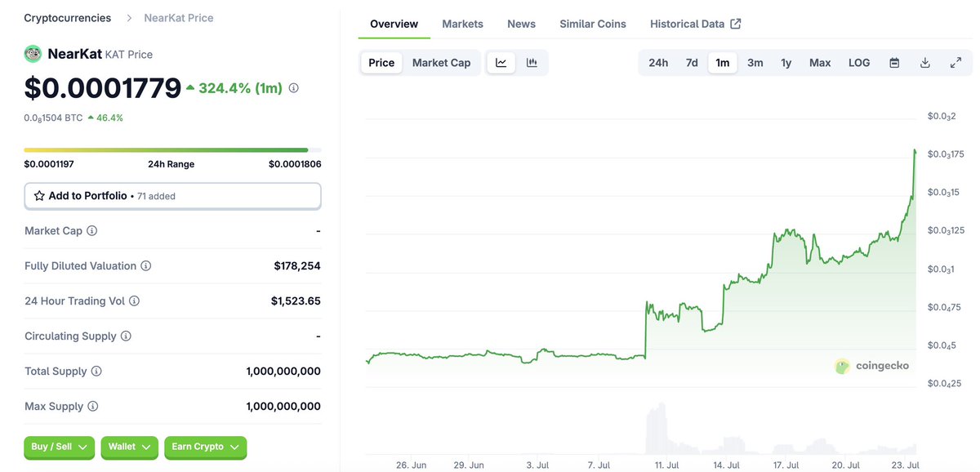
Task: Show Market Cap info tooltip icon
Action: pos(91,231)
